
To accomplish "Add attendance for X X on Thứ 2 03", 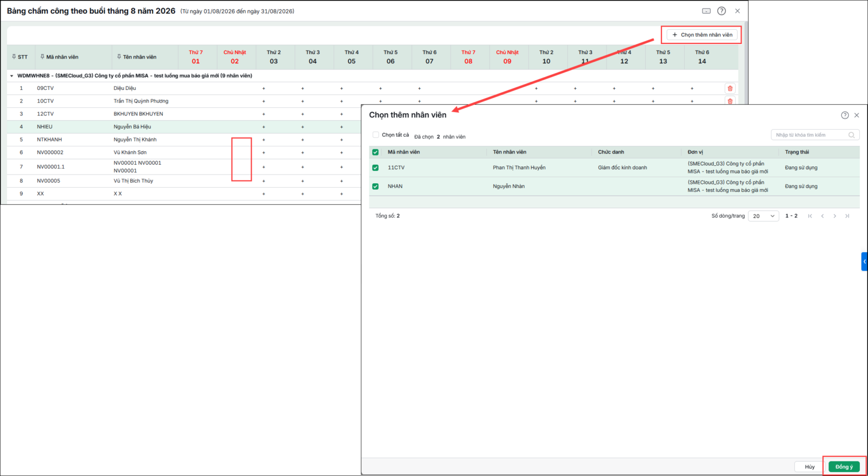I will [x=264, y=194].
